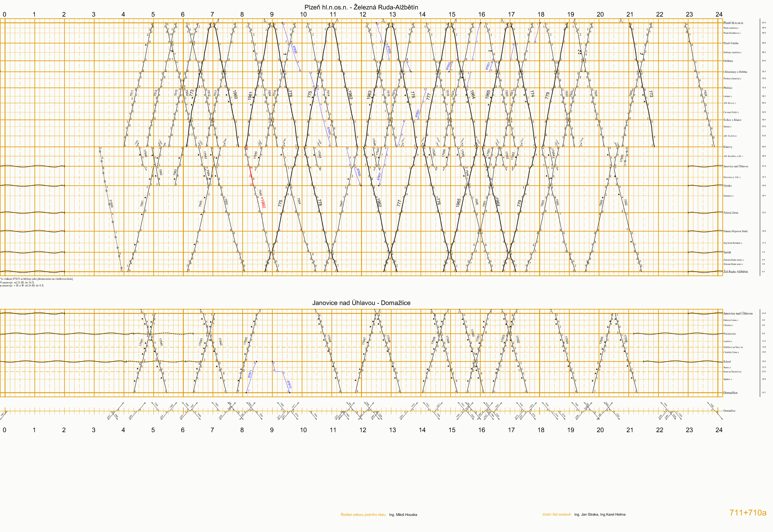Click the circled 6 symbol in the footnote
This screenshot has height=532, width=773.
pyautogui.click(x=17, y=286)
